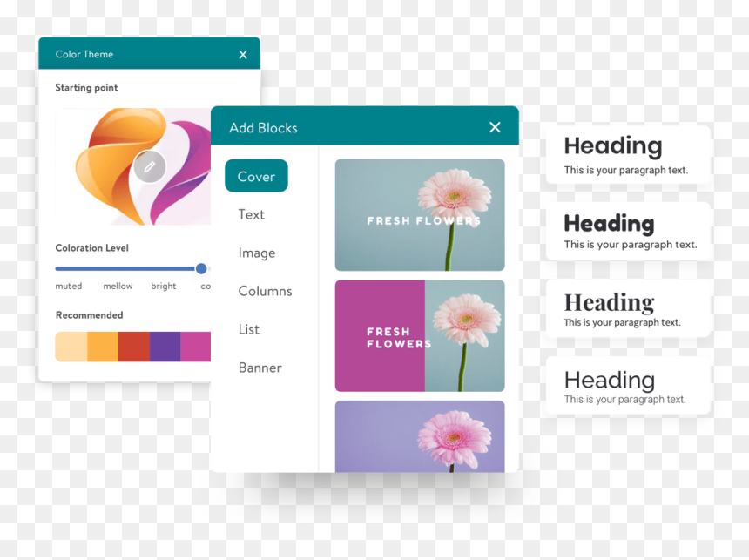Select the first Heading font pairing card
This screenshot has width=749, height=560.
(x=628, y=155)
